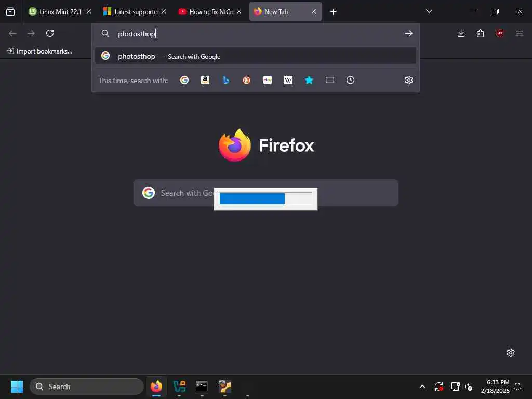
Task: Search this time with DuckDuckGo
Action: pos(247,80)
